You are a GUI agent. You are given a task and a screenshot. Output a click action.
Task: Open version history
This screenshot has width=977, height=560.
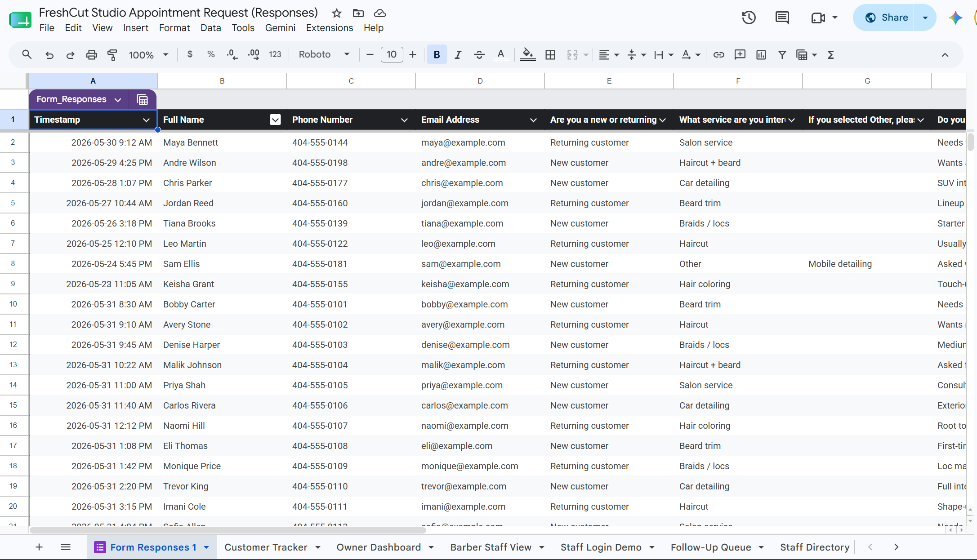coord(749,18)
